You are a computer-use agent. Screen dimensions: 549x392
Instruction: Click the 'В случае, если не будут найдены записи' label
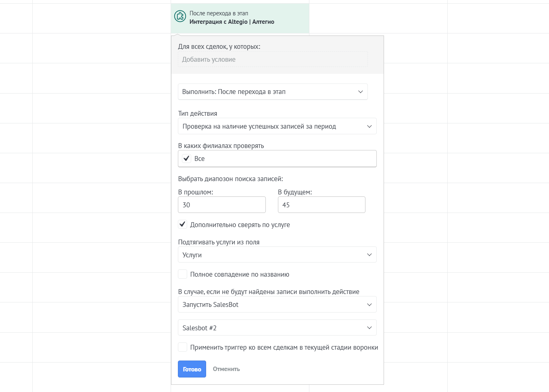(x=269, y=292)
